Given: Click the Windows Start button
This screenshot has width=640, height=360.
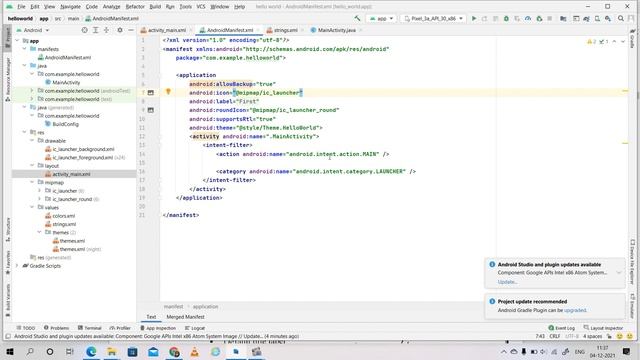Looking at the screenshot, I should coord(10,351).
